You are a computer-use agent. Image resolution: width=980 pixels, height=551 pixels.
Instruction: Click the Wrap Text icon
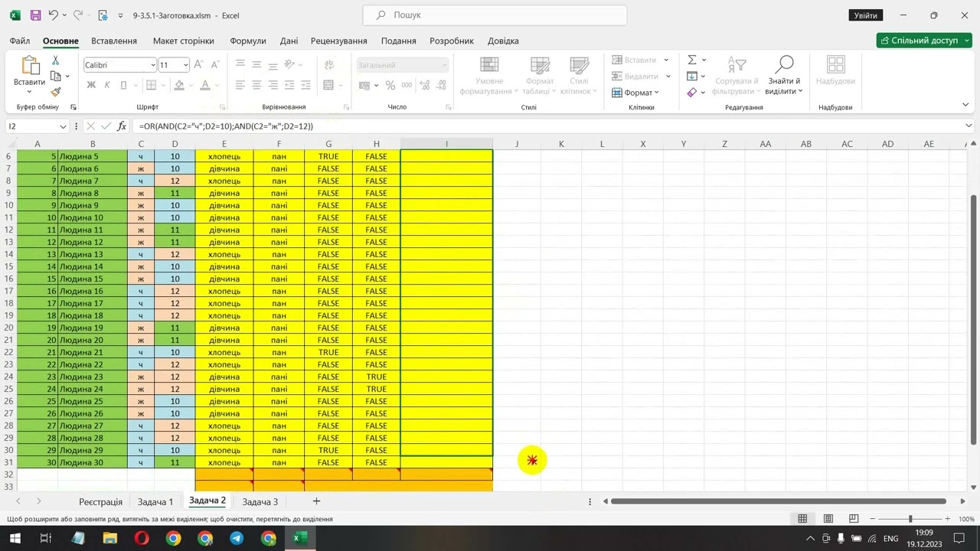[x=329, y=65]
